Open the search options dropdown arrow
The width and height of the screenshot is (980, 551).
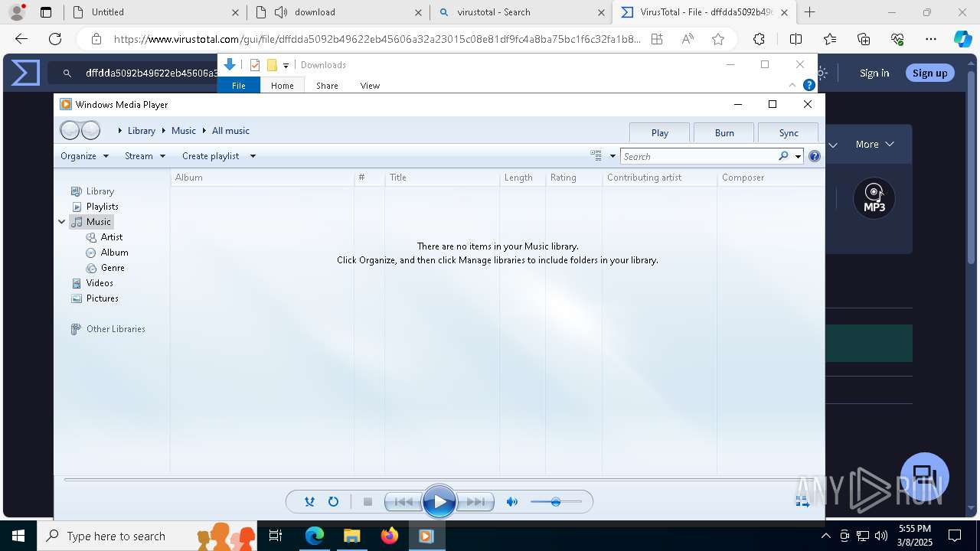798,156
